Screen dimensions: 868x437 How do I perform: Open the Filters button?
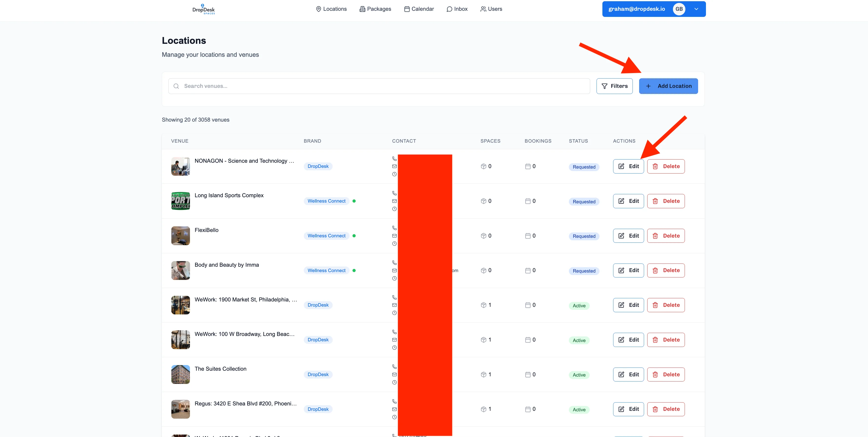click(x=614, y=86)
